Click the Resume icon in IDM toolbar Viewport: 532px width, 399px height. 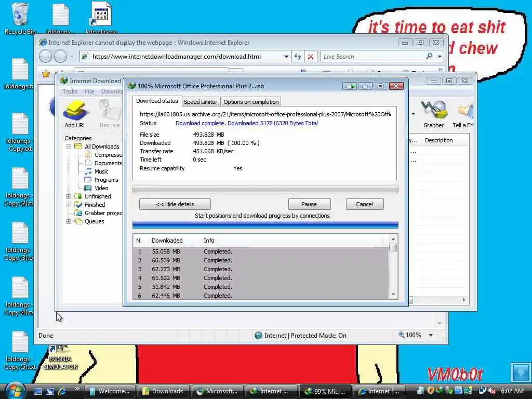click(110, 114)
